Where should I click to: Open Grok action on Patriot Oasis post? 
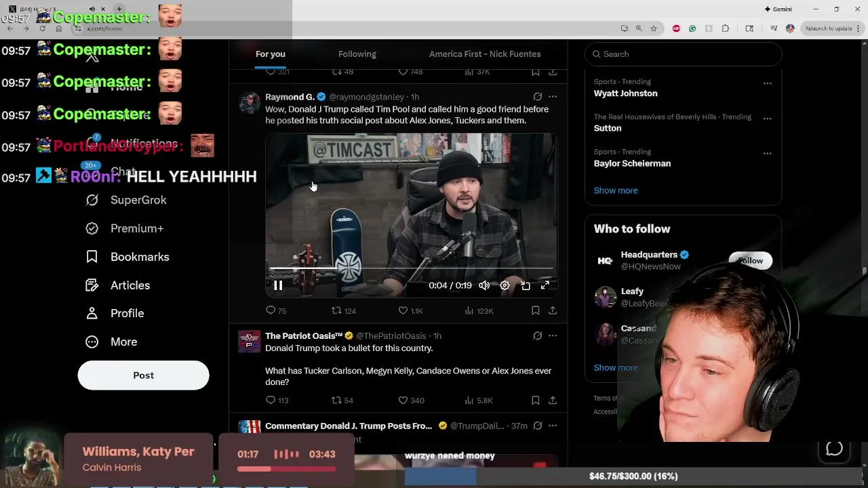click(537, 335)
